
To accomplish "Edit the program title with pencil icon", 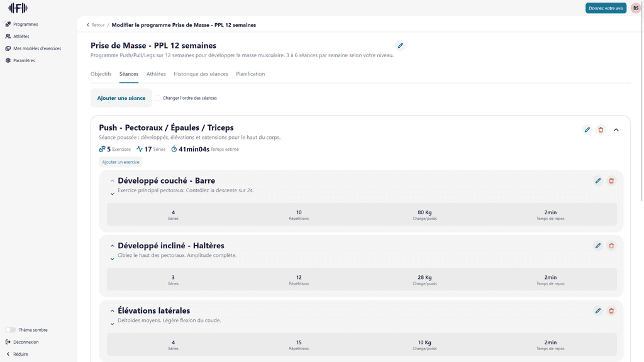I will [x=401, y=46].
